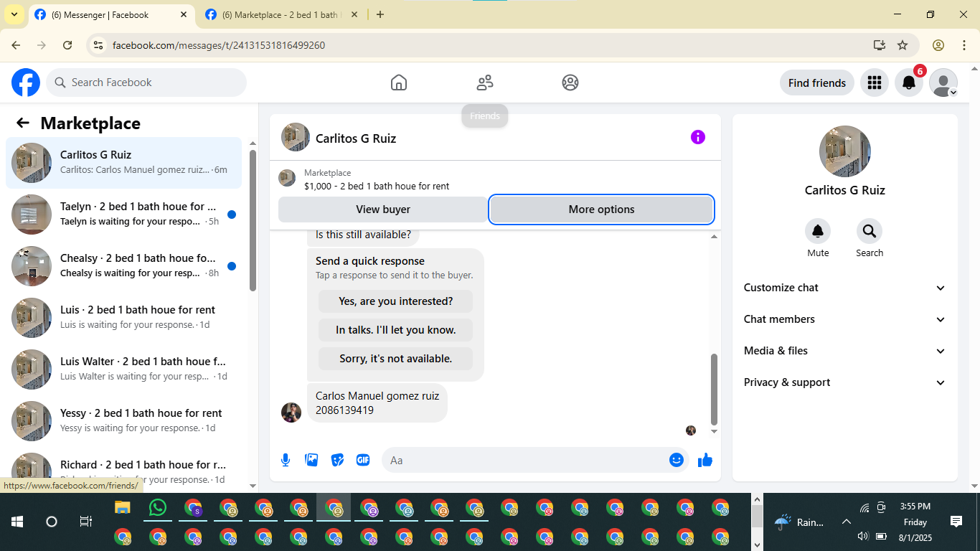This screenshot has width=980, height=551.
Task: Open the Groups icon in top navigation
Action: click(570, 83)
